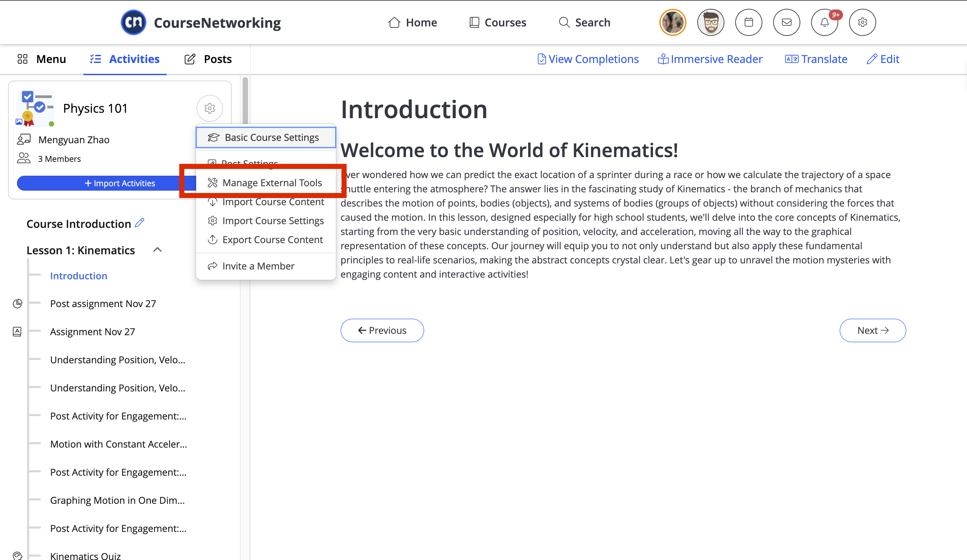The height and width of the screenshot is (560, 967).
Task: Select Invite a Member
Action: tap(266, 266)
